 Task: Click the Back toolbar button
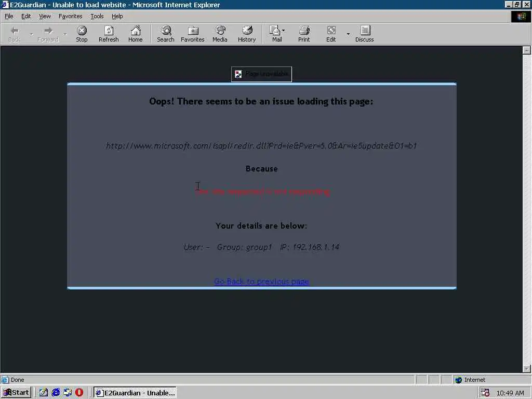pos(14,34)
